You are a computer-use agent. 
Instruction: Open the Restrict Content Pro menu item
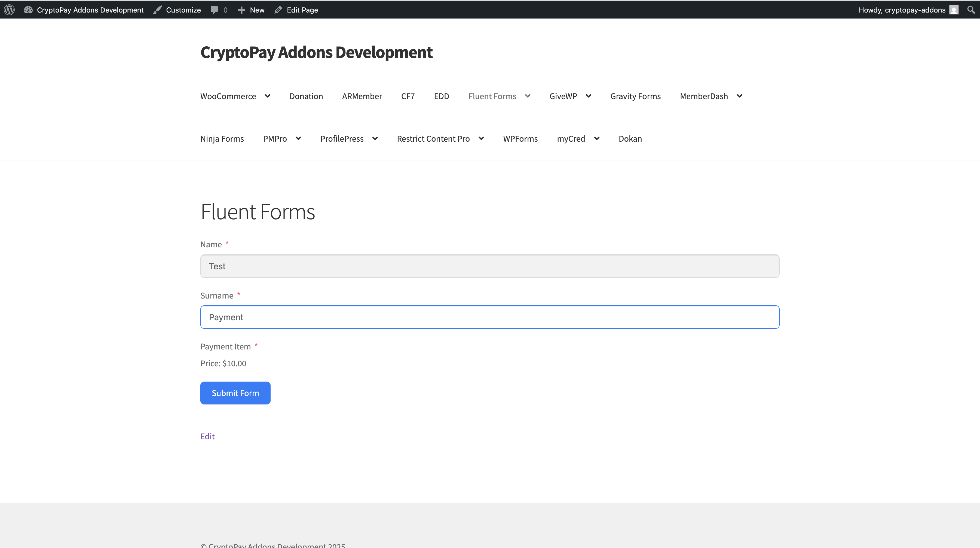(x=433, y=139)
